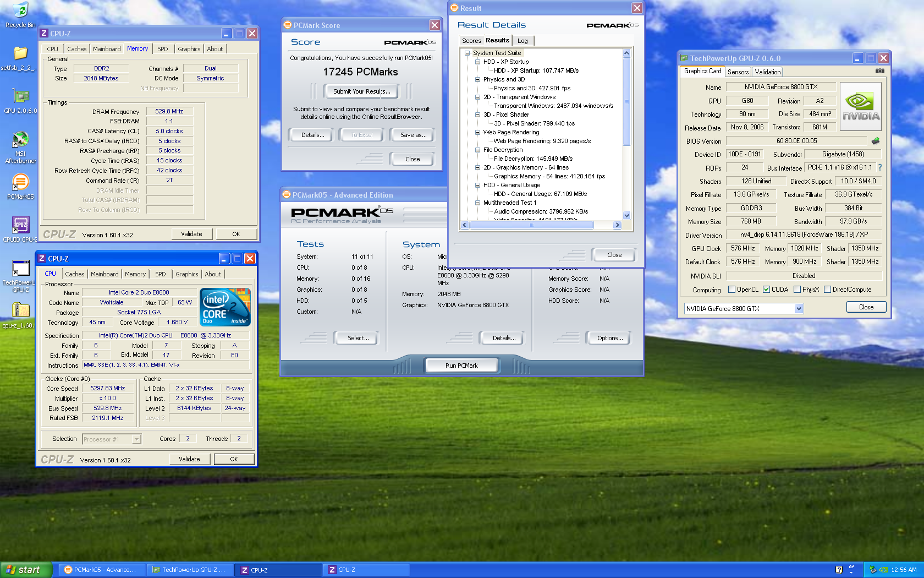Viewport: 924px width, 578px height.
Task: Open the Mainboard tab in lower CPU-Z window
Action: pos(105,274)
